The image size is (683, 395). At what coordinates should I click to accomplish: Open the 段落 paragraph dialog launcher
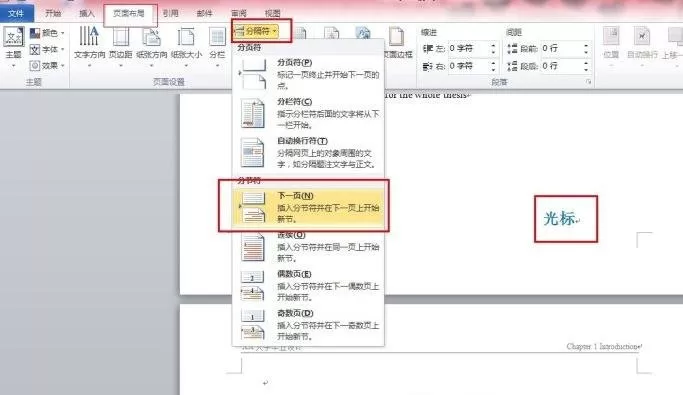588,82
